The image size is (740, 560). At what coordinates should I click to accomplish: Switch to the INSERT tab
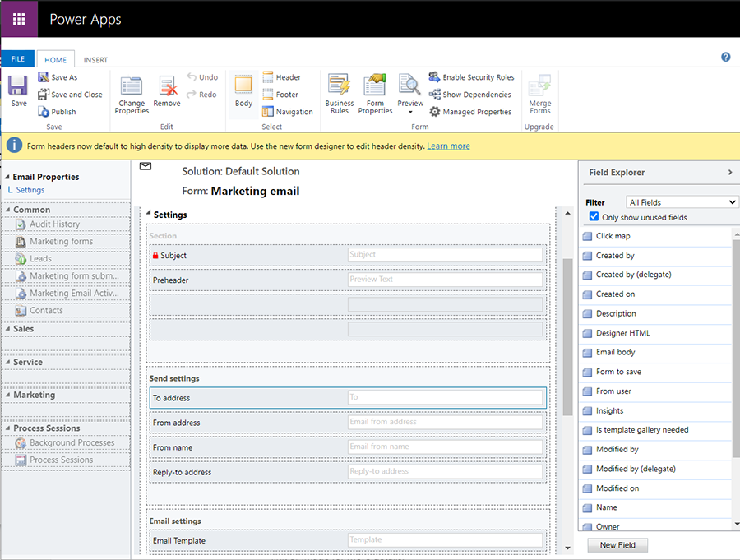point(95,59)
